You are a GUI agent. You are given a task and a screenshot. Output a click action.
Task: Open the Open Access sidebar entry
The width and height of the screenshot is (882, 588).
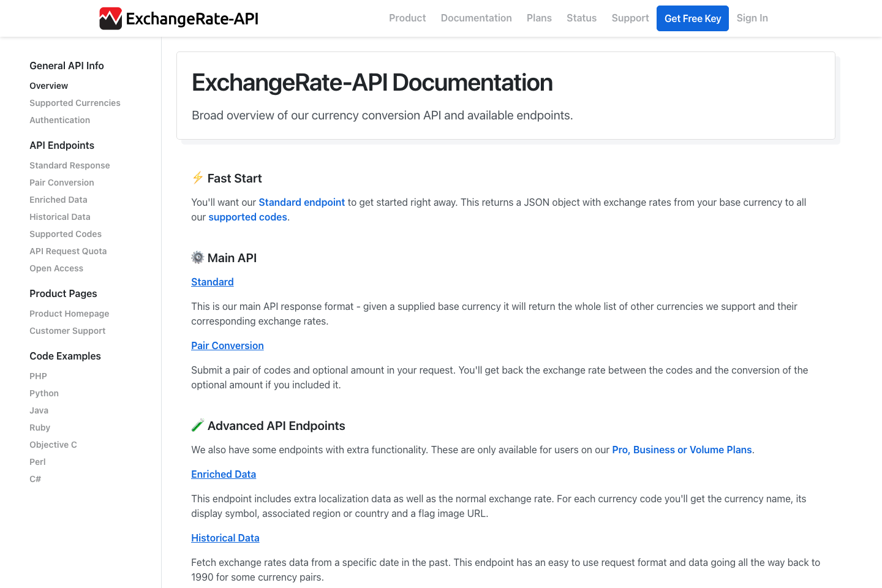click(x=56, y=268)
